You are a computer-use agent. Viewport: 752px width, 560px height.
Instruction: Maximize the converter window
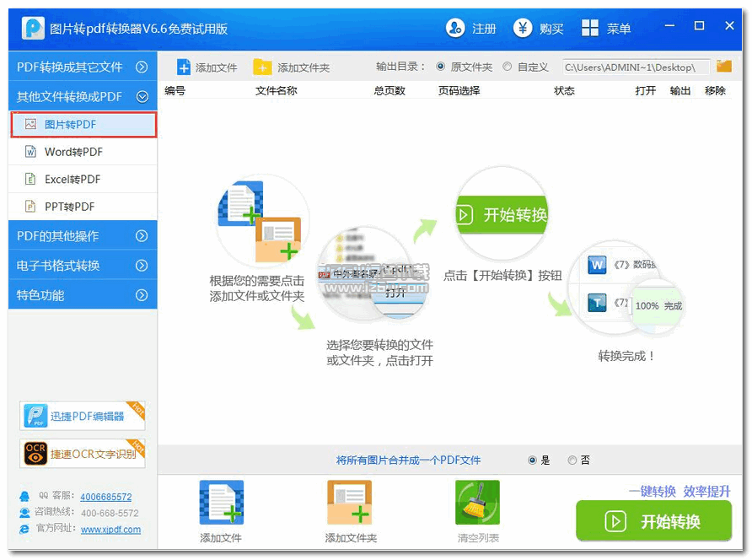pos(699,25)
